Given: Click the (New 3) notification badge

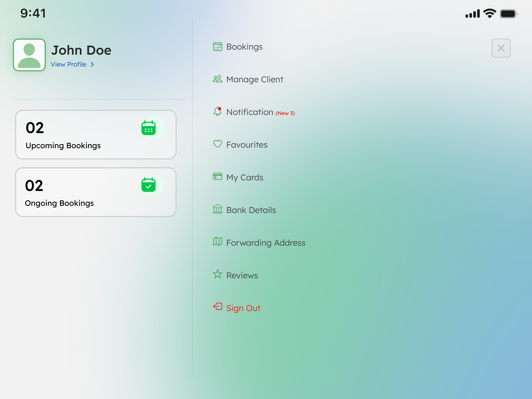Looking at the screenshot, I should [285, 113].
